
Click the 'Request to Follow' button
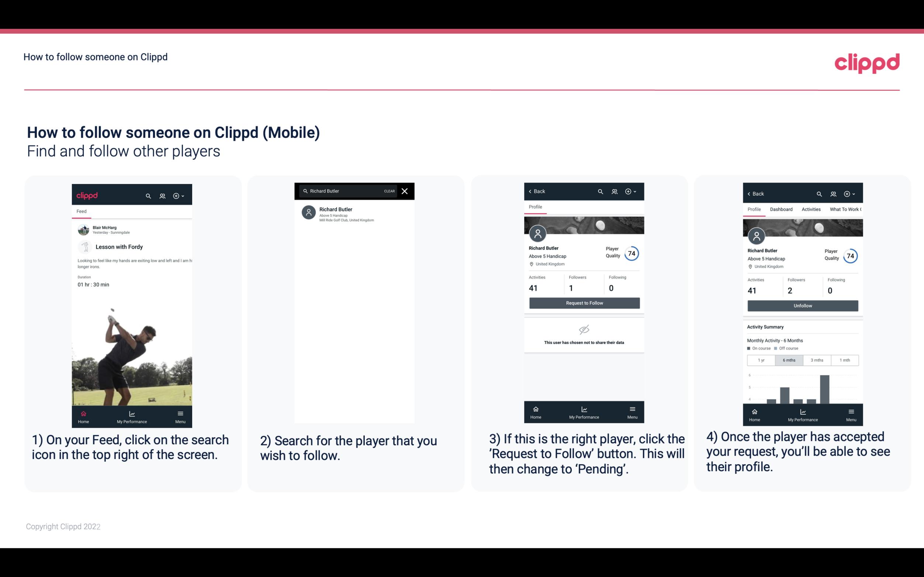[x=584, y=302]
